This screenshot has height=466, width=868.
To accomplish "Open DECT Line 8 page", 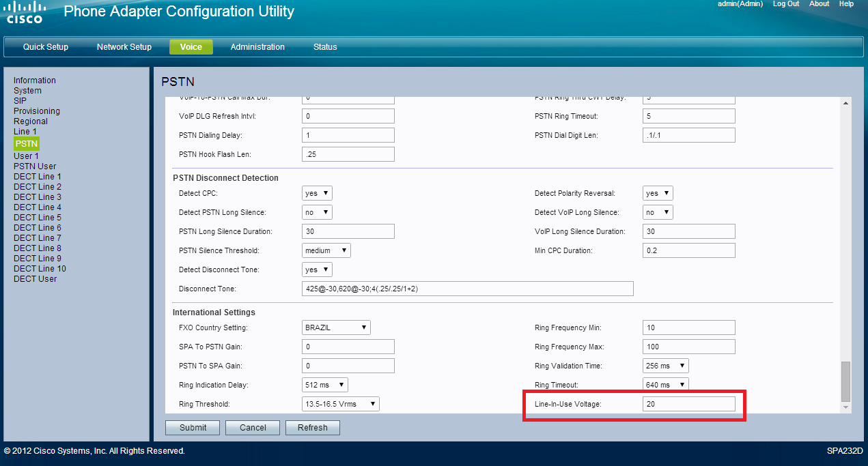I will (x=38, y=248).
